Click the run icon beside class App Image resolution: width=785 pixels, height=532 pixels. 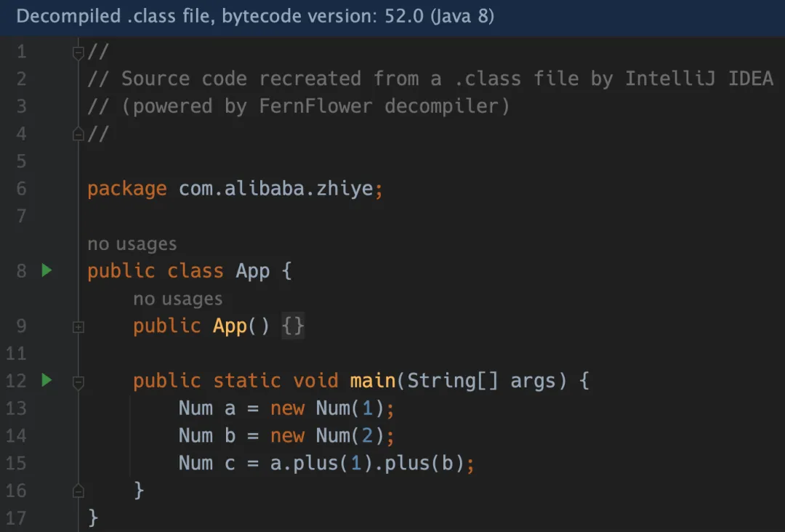click(47, 270)
